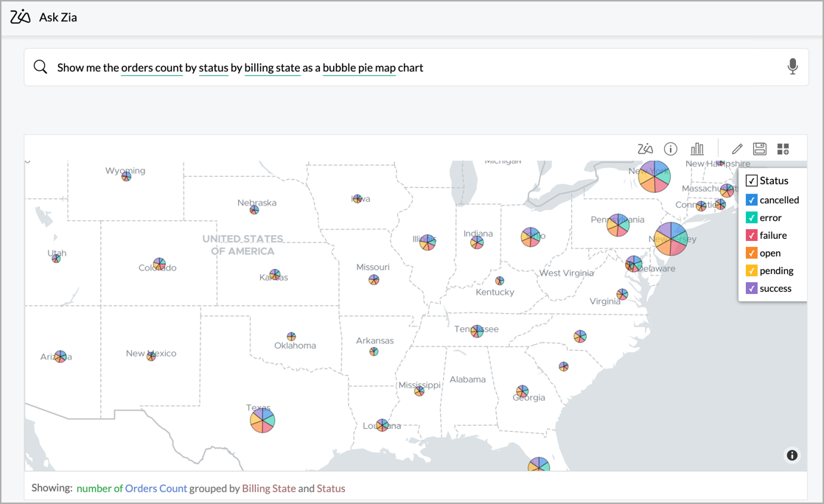The width and height of the screenshot is (824, 504).
Task: Save the report with floppy disk icon
Action: tap(759, 149)
